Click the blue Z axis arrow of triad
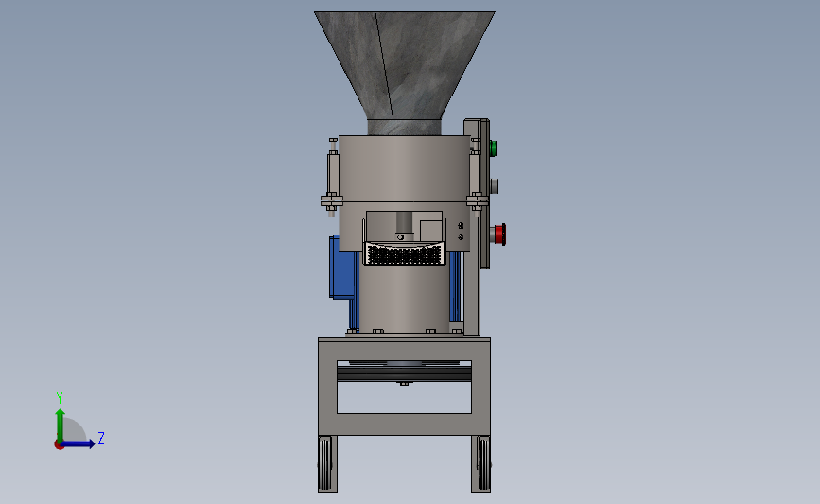This screenshot has width=820, height=504. [x=79, y=443]
